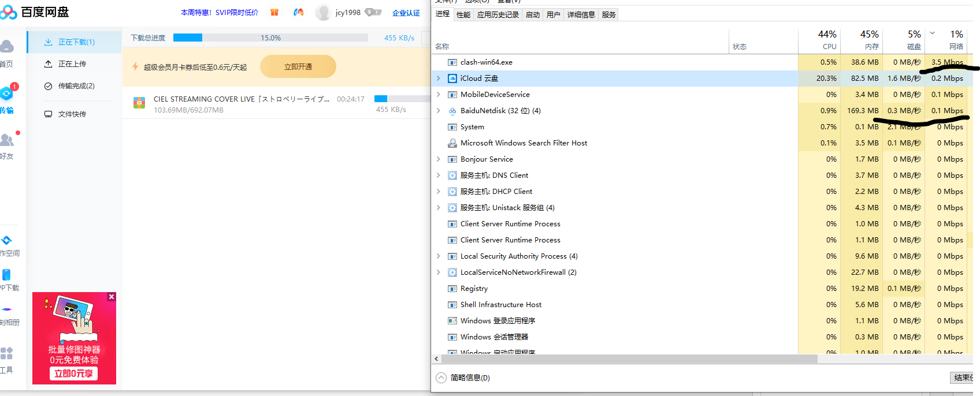
Task: Click the checkmark icon for 传输完成
Action: tap(49, 86)
